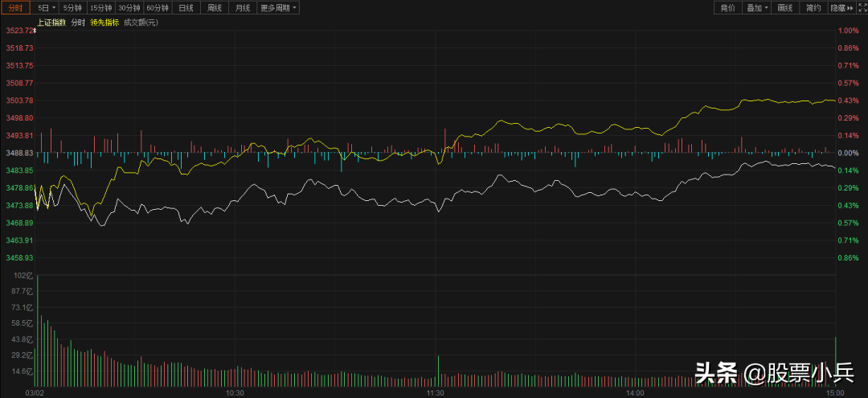
Task: Open the 叠加 overlay dropdown
Action: (x=757, y=7)
